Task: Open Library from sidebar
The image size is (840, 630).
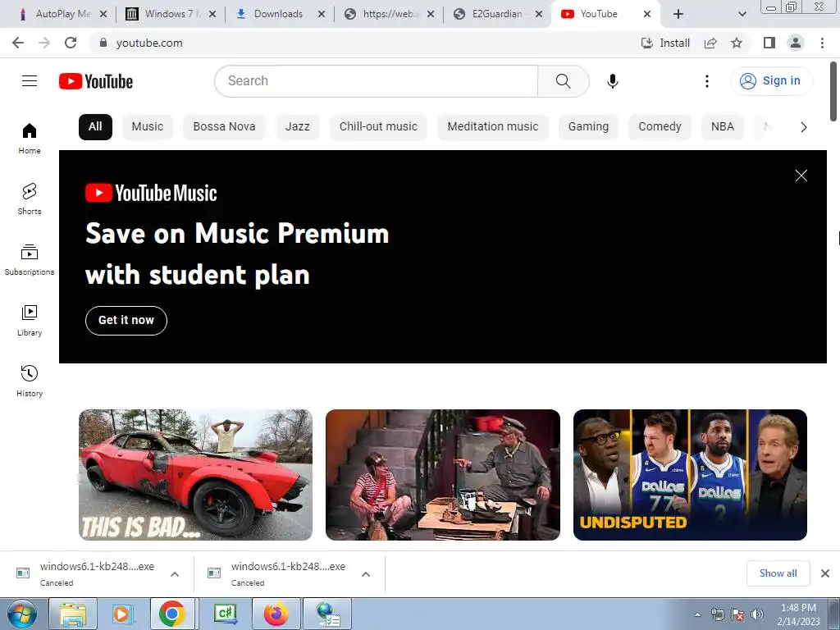Action: [x=30, y=321]
